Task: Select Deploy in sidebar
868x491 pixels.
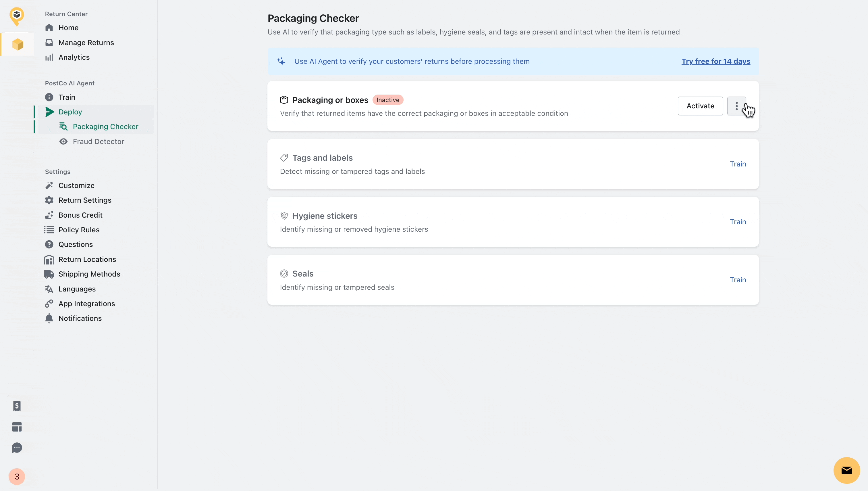Action: point(96,112)
